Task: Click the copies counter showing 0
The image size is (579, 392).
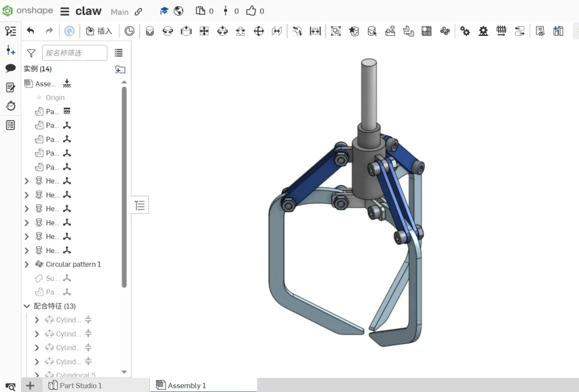Action: point(205,11)
